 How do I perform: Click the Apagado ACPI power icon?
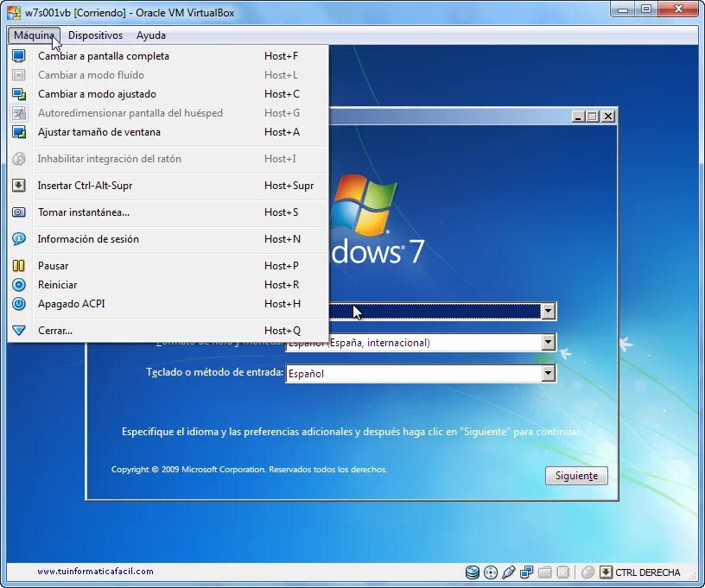pos(19,304)
